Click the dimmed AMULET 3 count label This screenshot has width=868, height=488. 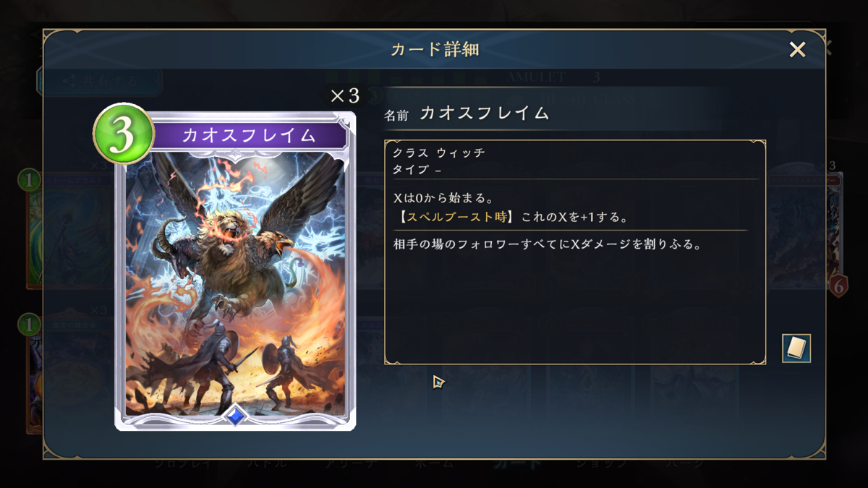point(553,77)
